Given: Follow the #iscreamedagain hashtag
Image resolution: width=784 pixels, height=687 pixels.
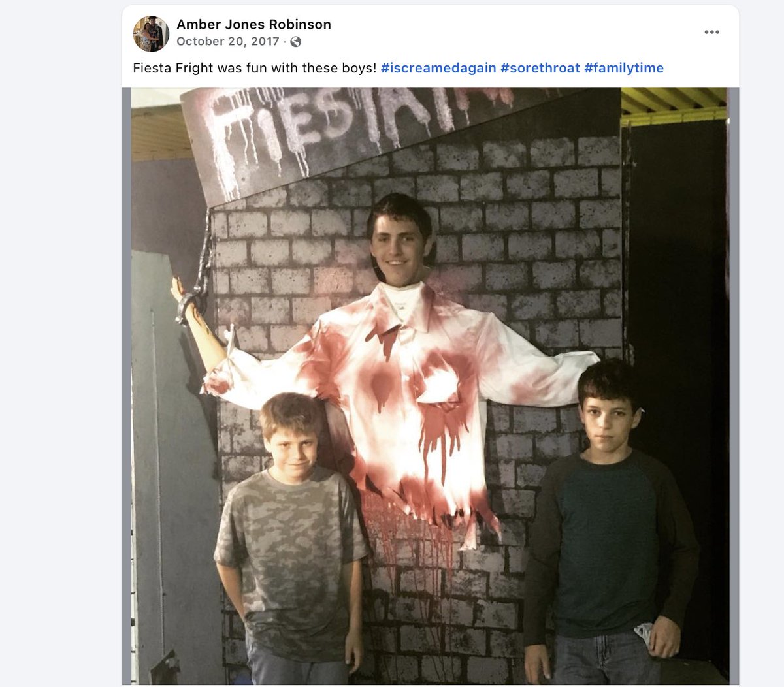Looking at the screenshot, I should click(438, 68).
